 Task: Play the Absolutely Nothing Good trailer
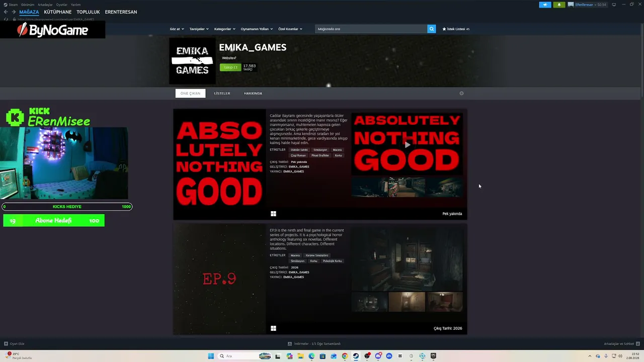pyautogui.click(x=407, y=144)
